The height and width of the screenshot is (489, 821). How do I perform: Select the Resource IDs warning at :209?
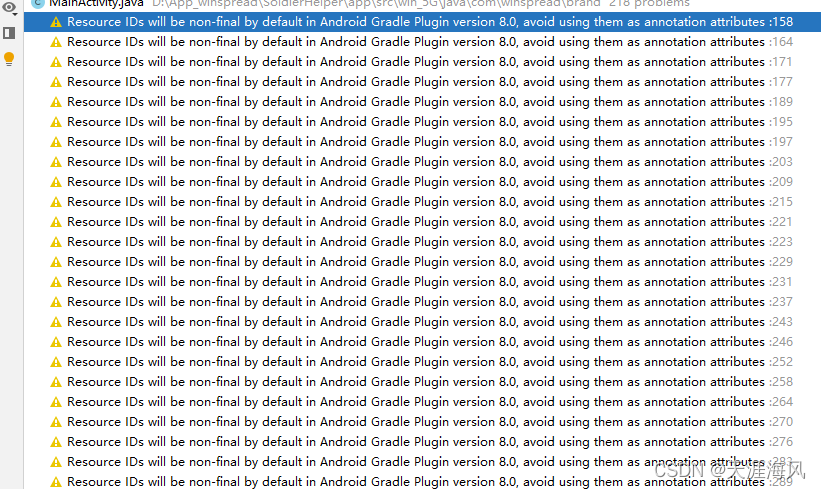(x=422, y=182)
